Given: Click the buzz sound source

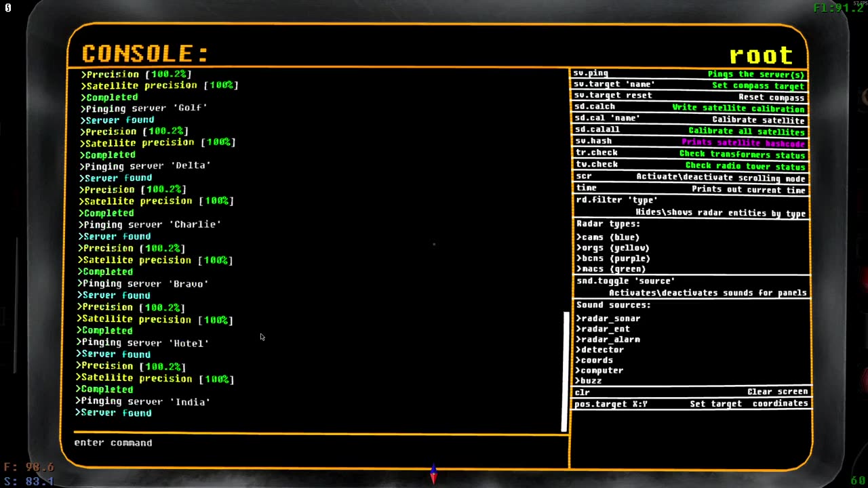Looking at the screenshot, I should click(x=589, y=381).
